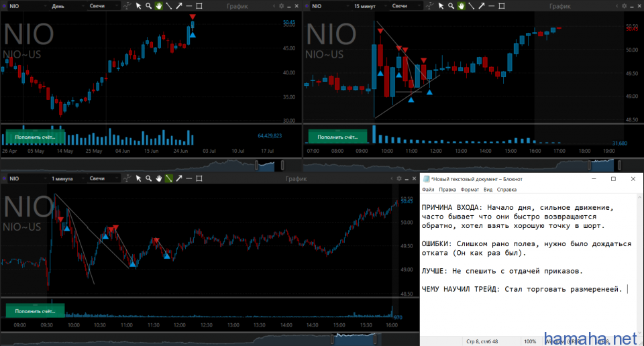Image resolution: width=644 pixels, height=346 pixels.
Task: Click the link-color dot in 15-minute chart
Action: point(307,6)
